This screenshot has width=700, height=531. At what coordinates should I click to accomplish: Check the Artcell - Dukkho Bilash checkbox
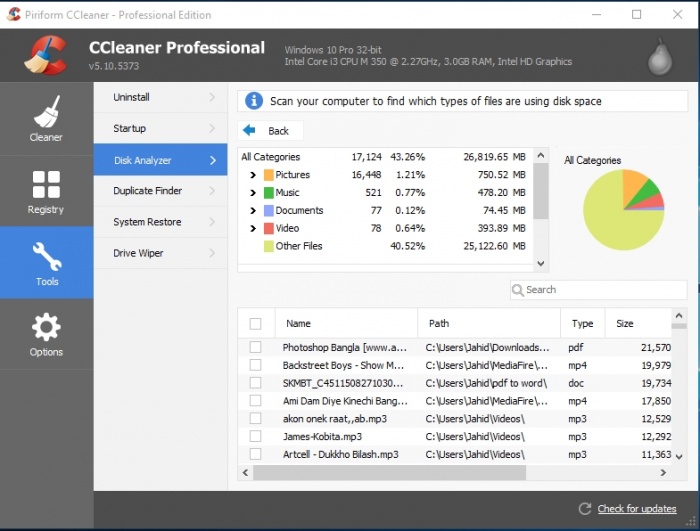pos(255,454)
